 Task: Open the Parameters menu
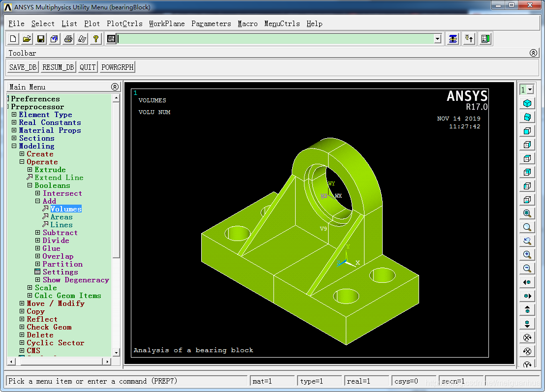click(211, 24)
